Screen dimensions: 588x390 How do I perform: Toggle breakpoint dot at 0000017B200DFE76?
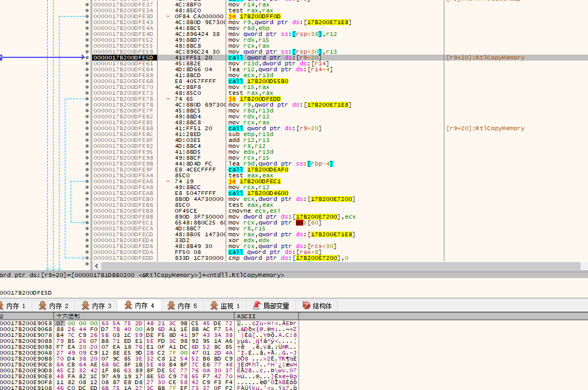pos(87,99)
